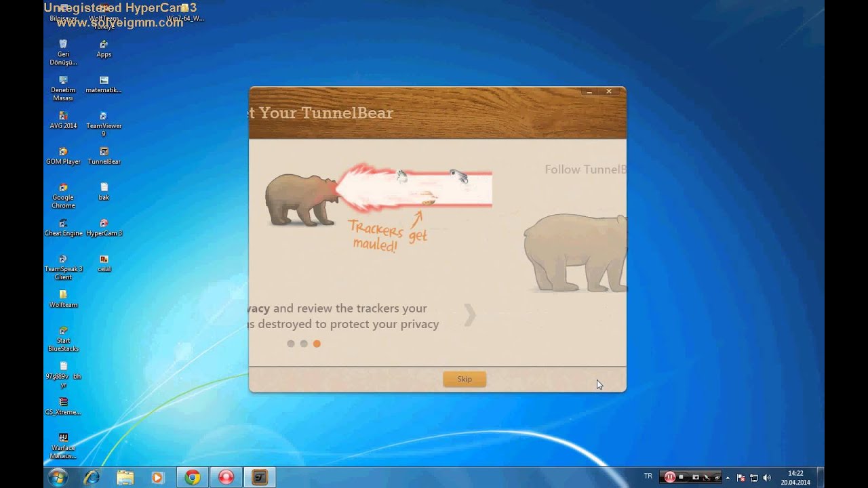Click HyperCam region select cursor icon
Image resolution: width=868 pixels, height=488 pixels.
706,477
